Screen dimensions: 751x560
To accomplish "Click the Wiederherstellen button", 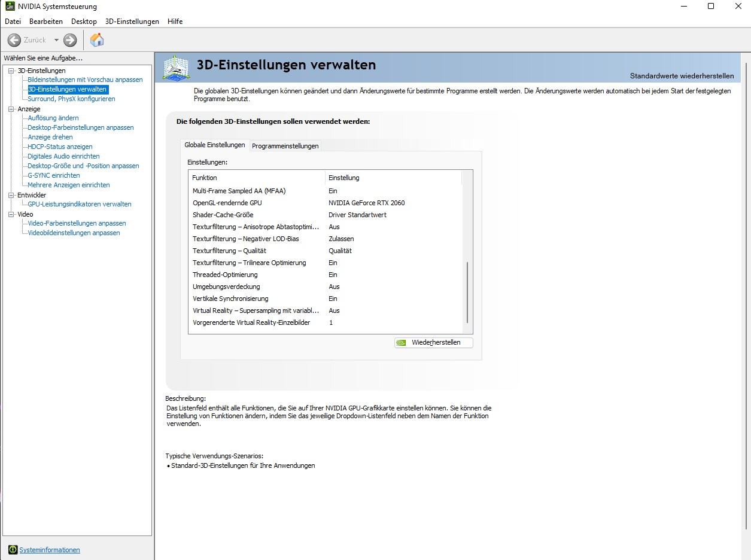I will tap(434, 343).
